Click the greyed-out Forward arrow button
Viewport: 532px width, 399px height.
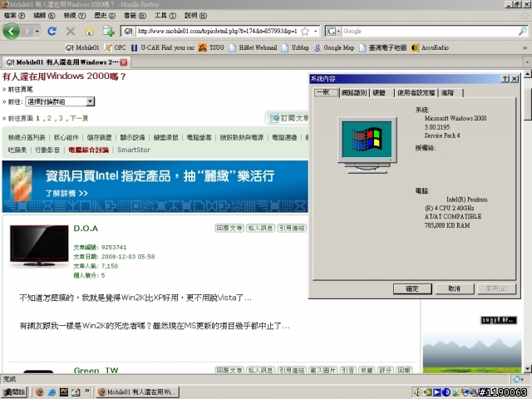point(27,32)
